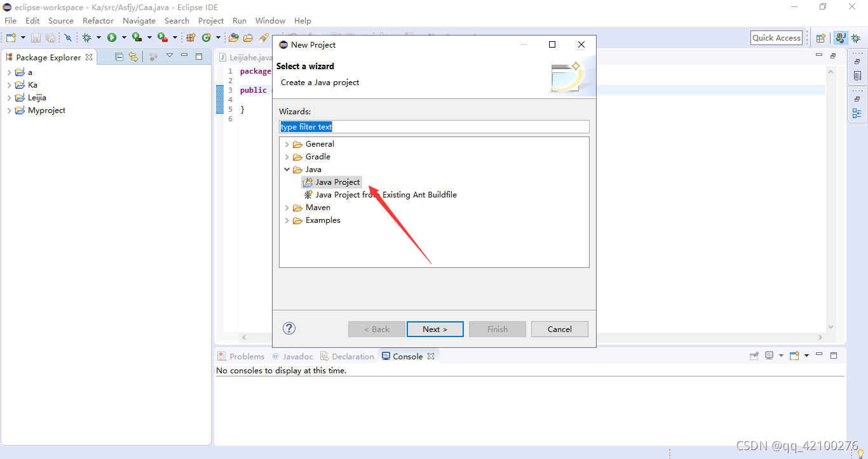Click the Save disk icon in toolbar
Viewport: 868px width, 459px height.
36,38
